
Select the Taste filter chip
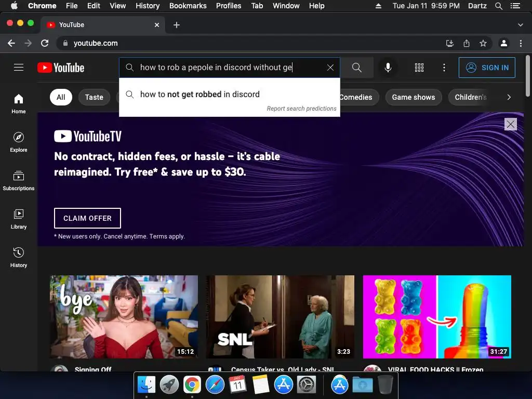(x=94, y=97)
